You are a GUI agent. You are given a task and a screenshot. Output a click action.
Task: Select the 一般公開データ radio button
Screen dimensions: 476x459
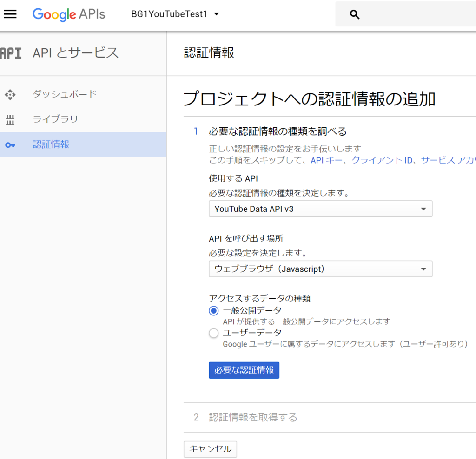pyautogui.click(x=214, y=311)
